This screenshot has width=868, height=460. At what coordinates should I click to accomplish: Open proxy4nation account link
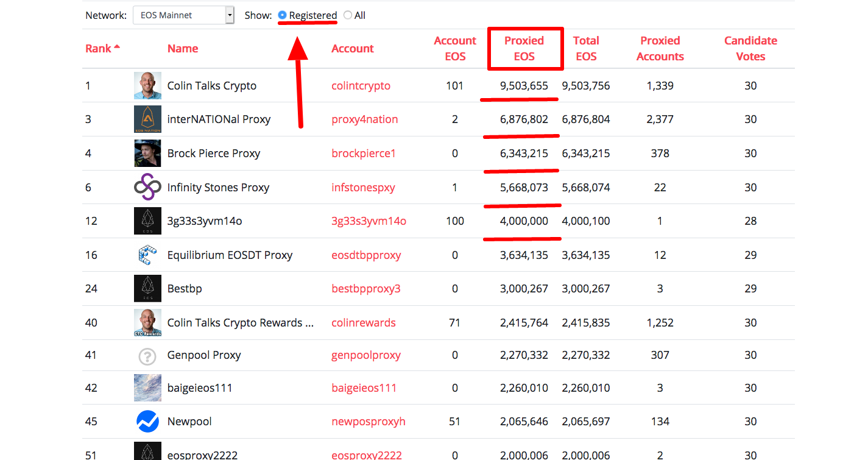click(x=365, y=119)
